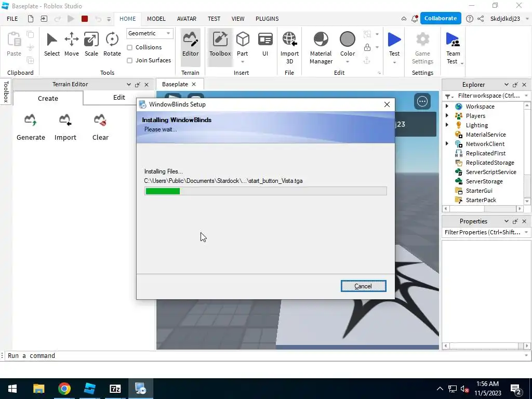Open the Skdjdkdj23 account name
The height and width of the screenshot is (399, 532).
(x=505, y=19)
